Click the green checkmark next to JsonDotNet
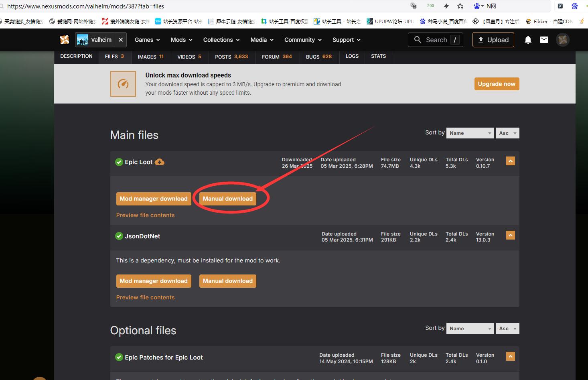588x380 pixels. (119, 236)
